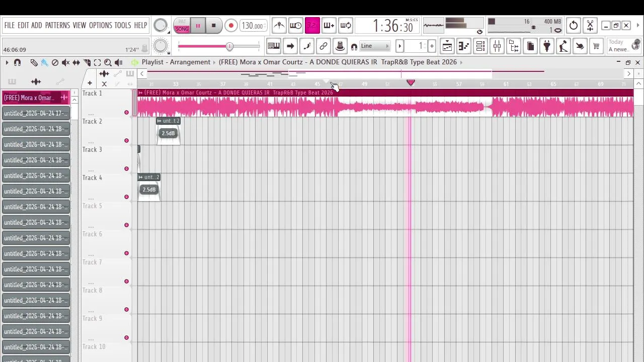The height and width of the screenshot is (362, 644).
Task: Select the Draw pencil tool
Action: pos(34,62)
